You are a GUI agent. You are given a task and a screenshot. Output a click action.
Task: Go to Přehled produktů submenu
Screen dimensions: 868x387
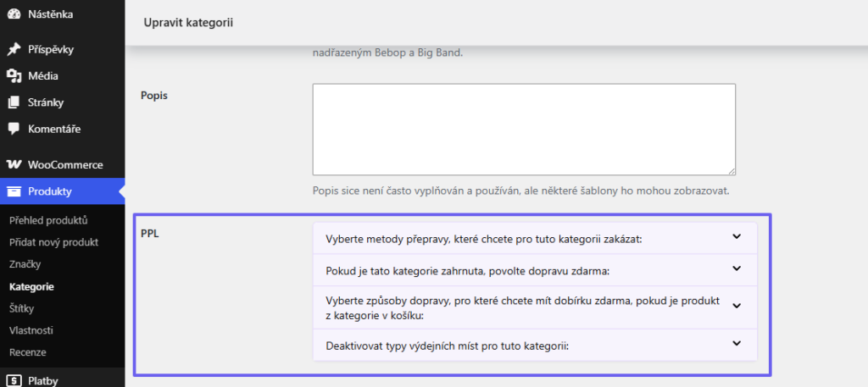[48, 220]
